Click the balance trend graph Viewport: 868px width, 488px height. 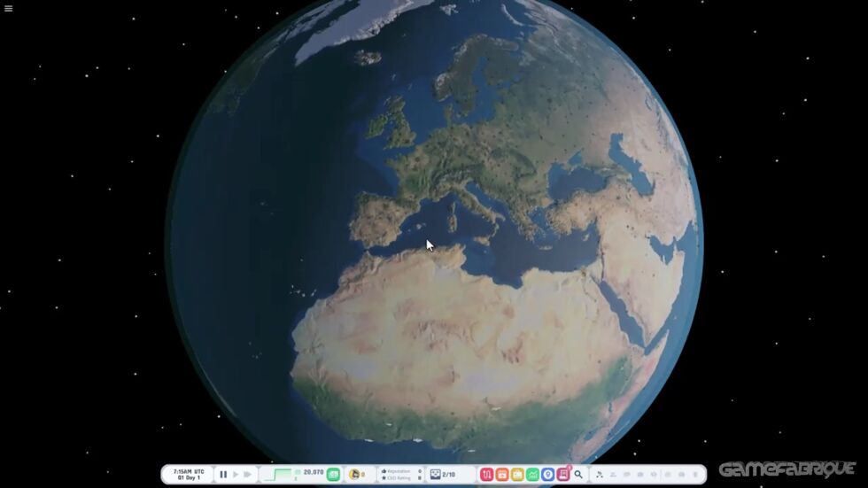tap(278, 475)
